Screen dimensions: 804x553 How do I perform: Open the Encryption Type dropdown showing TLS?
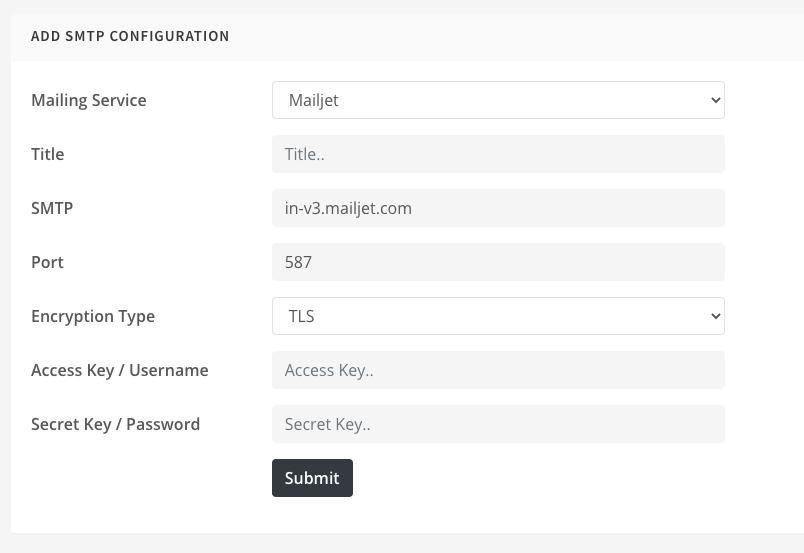(498, 316)
